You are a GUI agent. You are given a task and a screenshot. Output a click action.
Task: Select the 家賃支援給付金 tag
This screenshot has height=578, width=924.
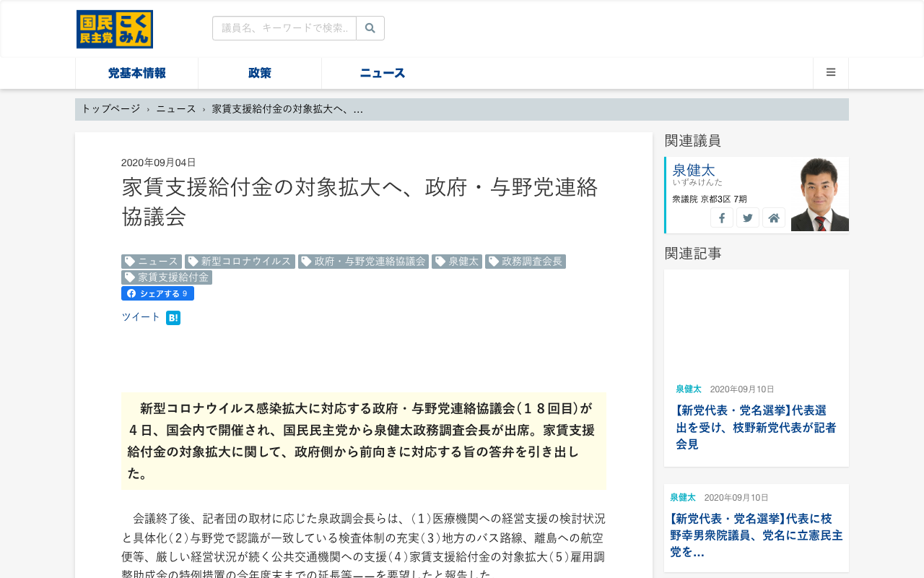click(x=167, y=277)
